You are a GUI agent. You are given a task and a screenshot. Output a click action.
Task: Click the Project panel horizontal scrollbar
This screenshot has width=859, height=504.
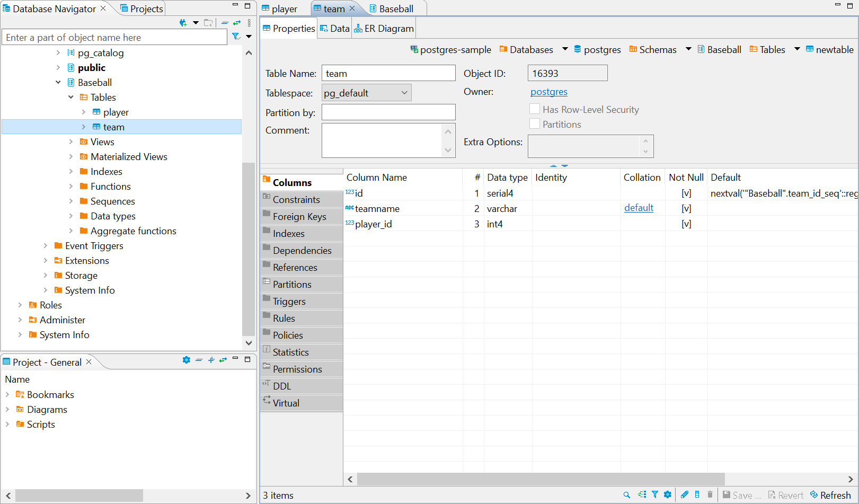click(79, 495)
